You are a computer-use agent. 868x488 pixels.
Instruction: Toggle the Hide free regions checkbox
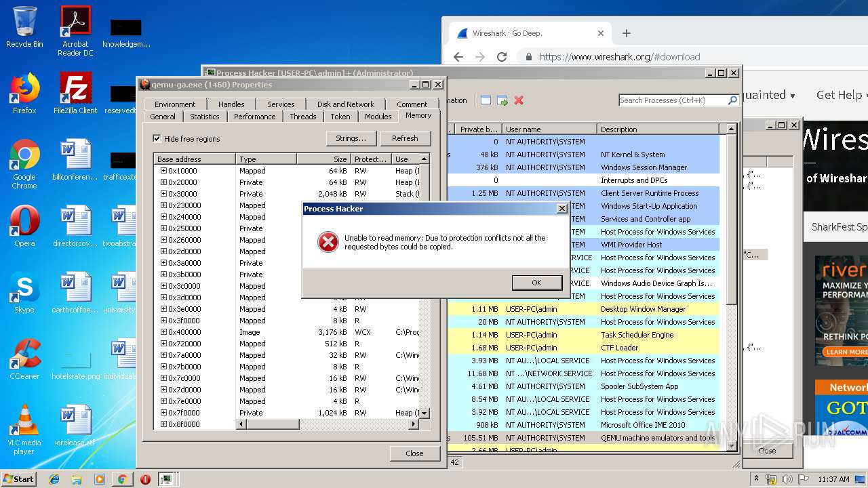(x=157, y=138)
